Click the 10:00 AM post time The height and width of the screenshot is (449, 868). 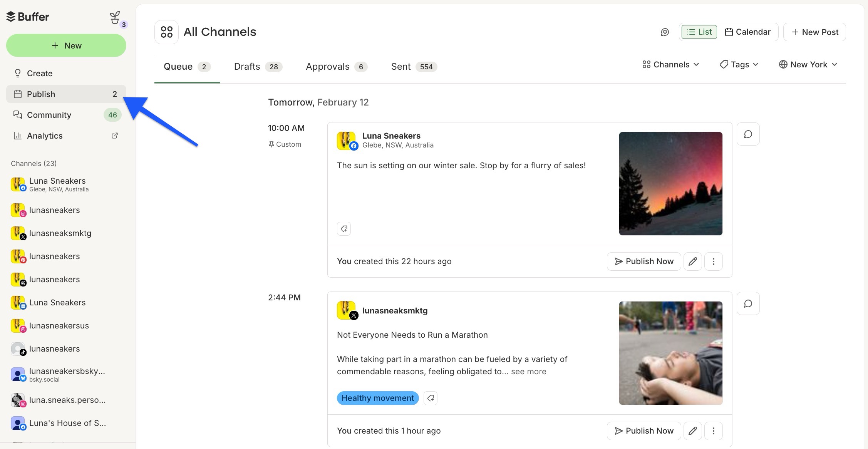click(286, 128)
